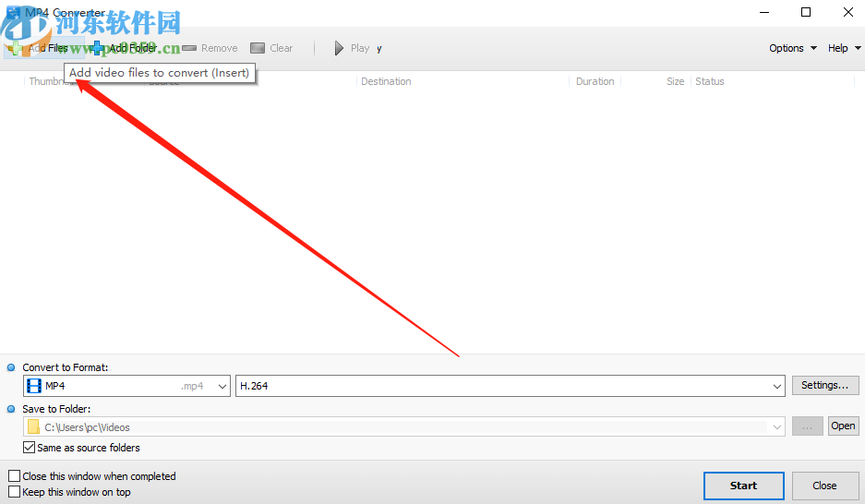Uncheck Same as source folders
This screenshot has height=504, width=865.
[x=29, y=447]
